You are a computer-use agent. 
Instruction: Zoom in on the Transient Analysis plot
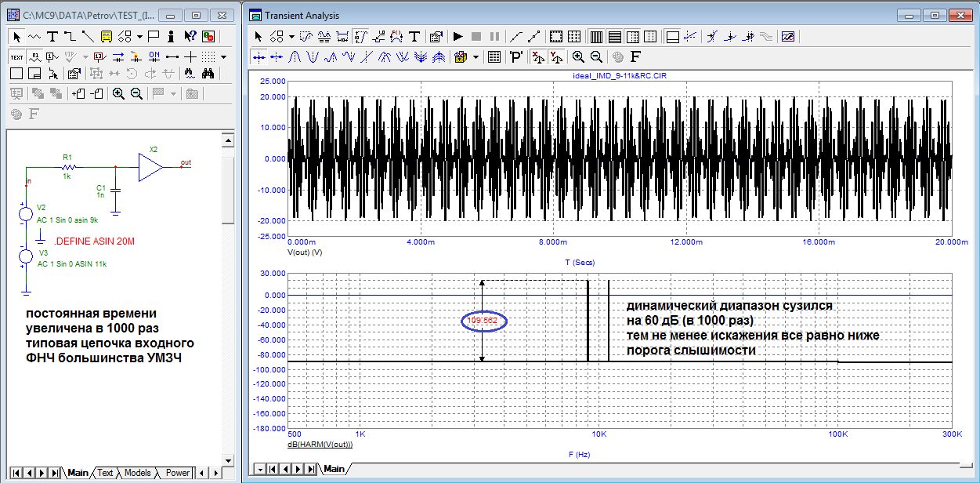click(x=578, y=56)
